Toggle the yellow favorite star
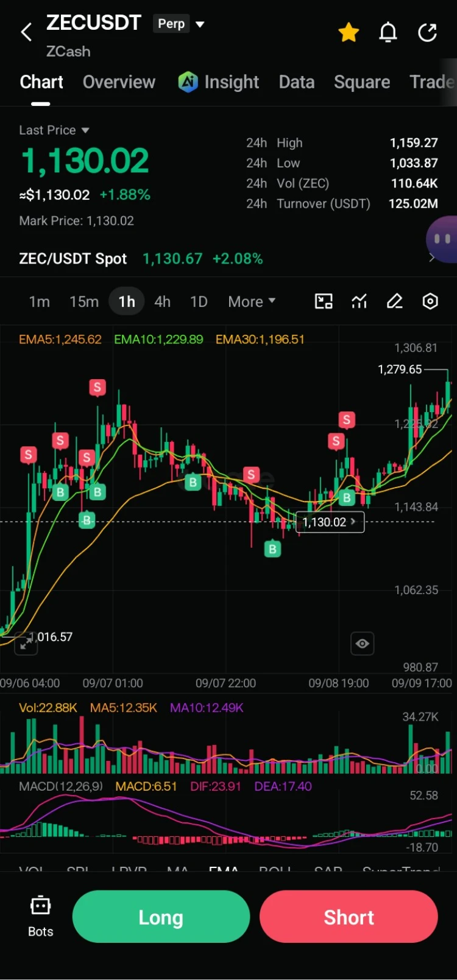The width and height of the screenshot is (457, 980). tap(349, 32)
